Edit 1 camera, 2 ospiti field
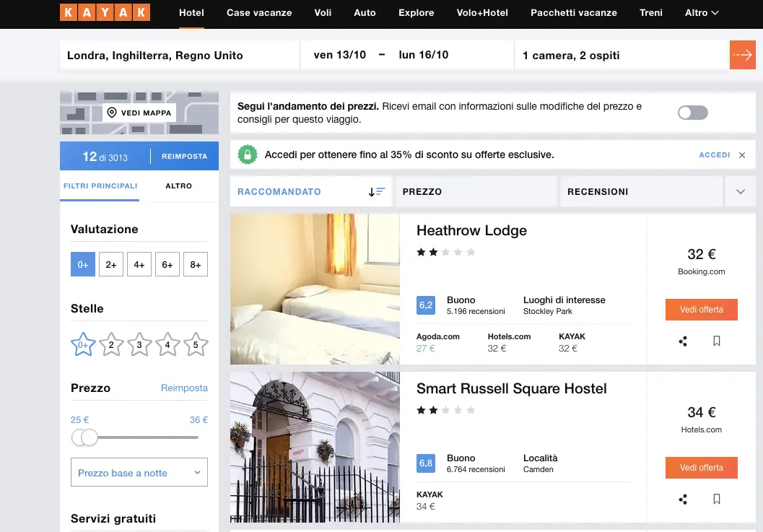 coord(622,55)
